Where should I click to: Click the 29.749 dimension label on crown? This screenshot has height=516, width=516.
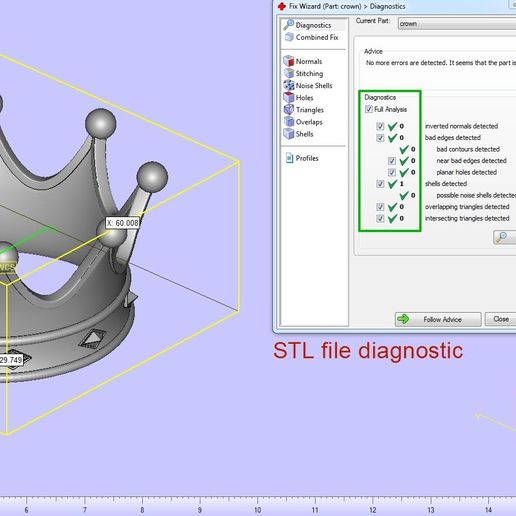coord(11,360)
